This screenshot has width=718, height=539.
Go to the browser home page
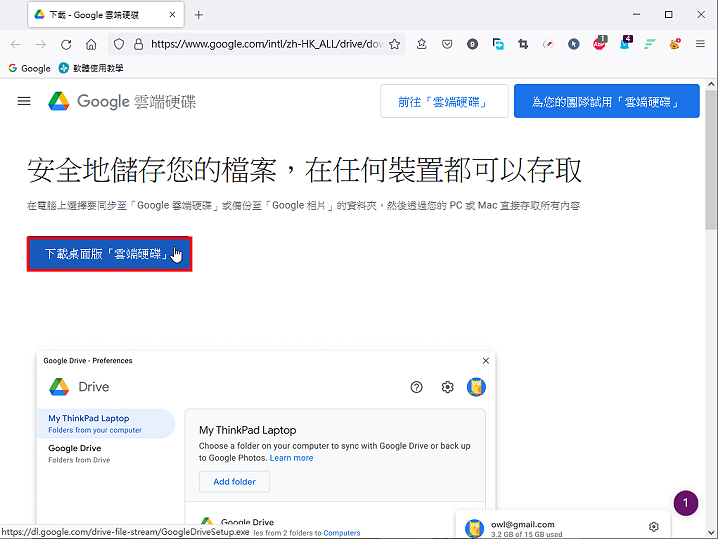click(x=91, y=44)
